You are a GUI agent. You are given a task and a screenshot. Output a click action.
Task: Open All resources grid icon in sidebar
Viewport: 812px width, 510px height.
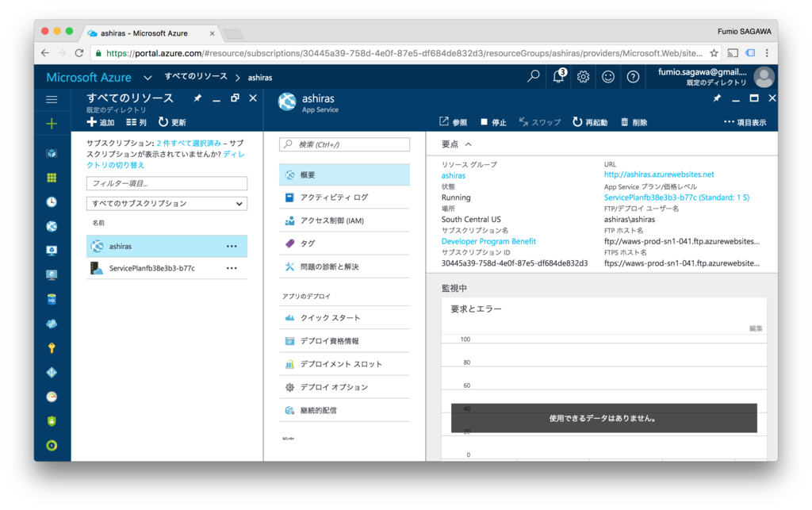[x=52, y=178]
